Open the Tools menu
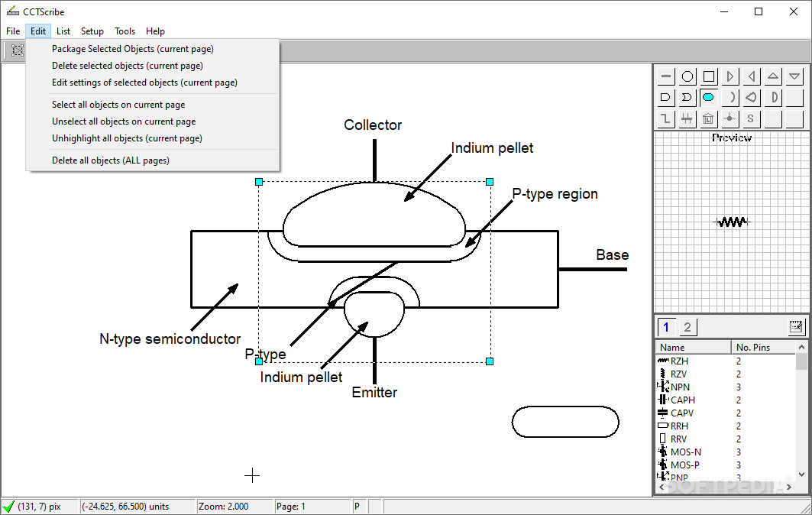812x515 pixels. point(125,31)
